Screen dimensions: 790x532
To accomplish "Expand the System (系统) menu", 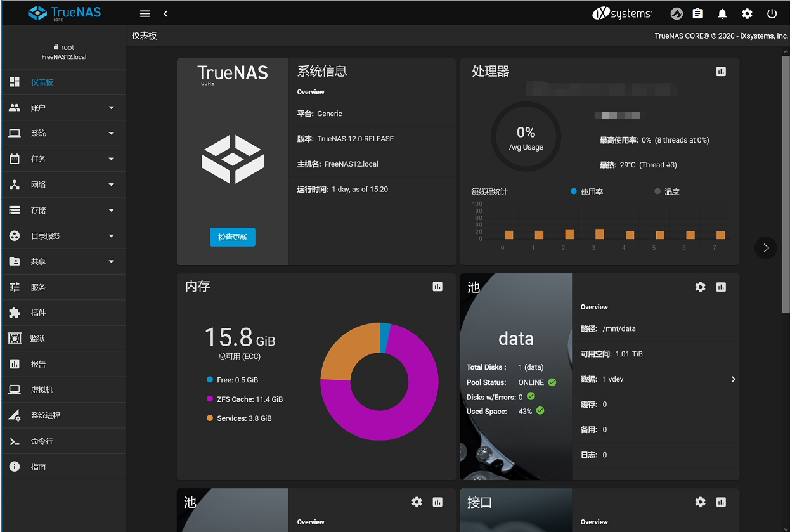I will pos(63,133).
